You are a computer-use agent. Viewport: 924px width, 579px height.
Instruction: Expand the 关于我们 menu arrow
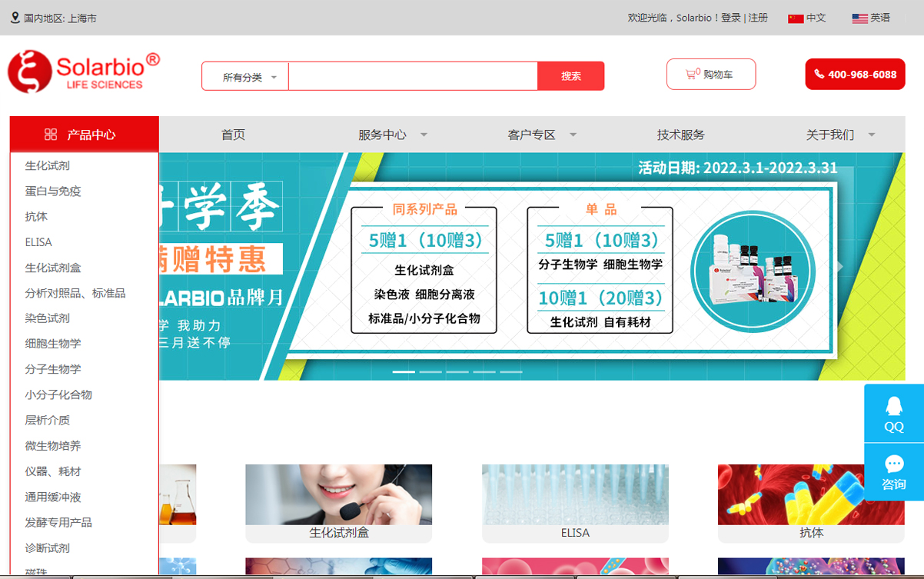pos(872,135)
